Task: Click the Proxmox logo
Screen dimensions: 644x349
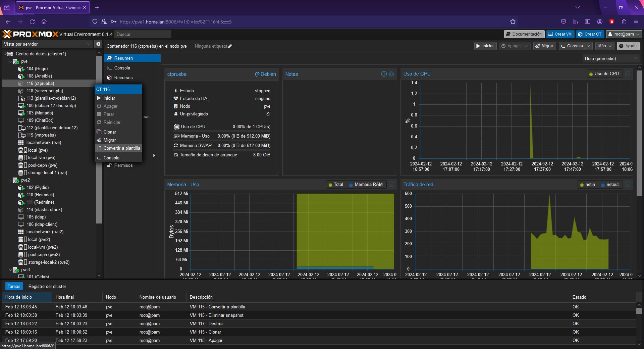Action: [x=31, y=34]
